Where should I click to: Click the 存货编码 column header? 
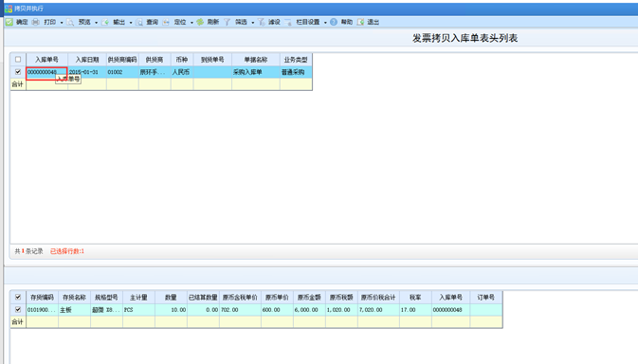pyautogui.click(x=42, y=298)
